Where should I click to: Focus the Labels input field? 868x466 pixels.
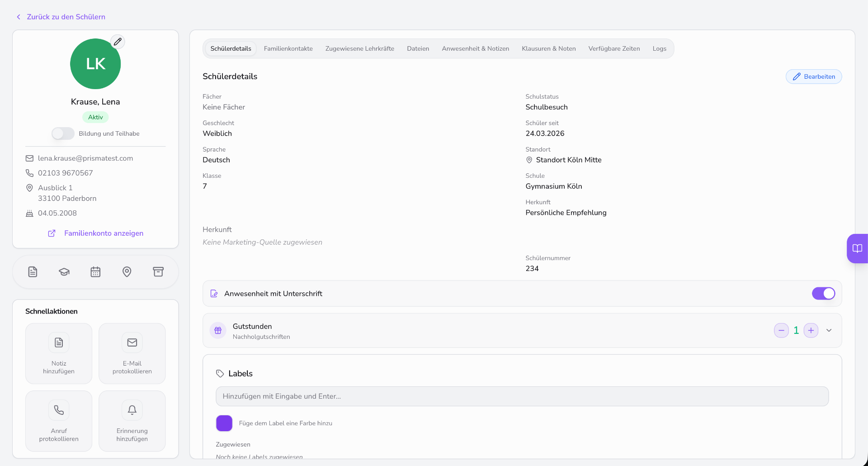[522, 396]
